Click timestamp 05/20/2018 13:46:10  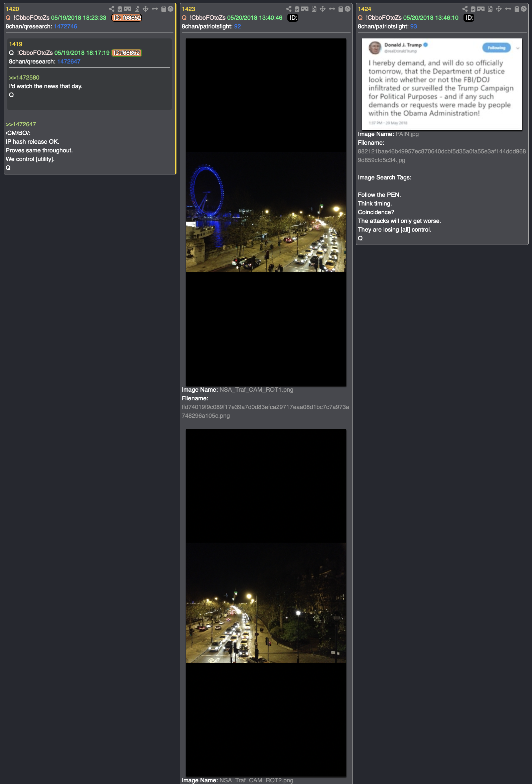tap(431, 17)
